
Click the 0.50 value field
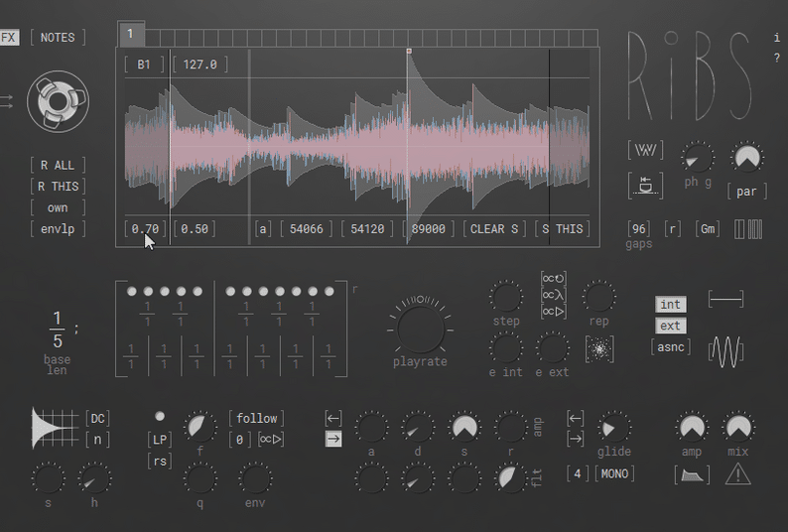(195, 229)
